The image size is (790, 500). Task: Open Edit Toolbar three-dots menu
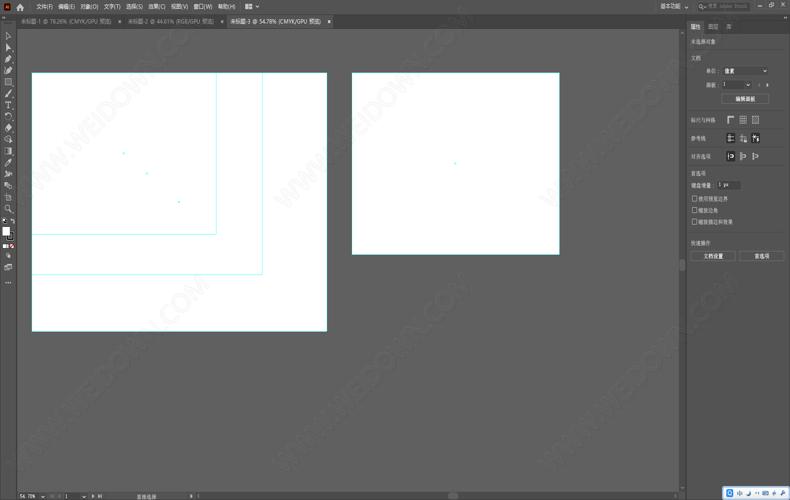[8, 283]
